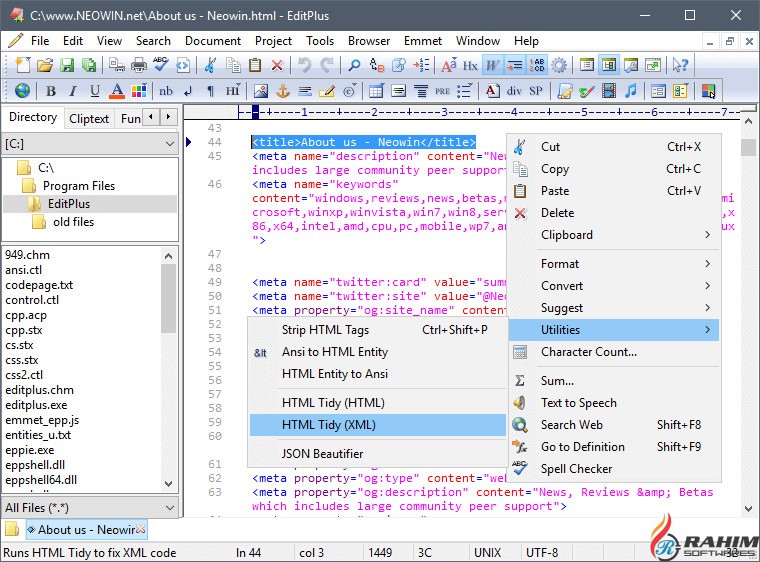
Task: Toggle the Line Number display button
Action: [x=537, y=65]
